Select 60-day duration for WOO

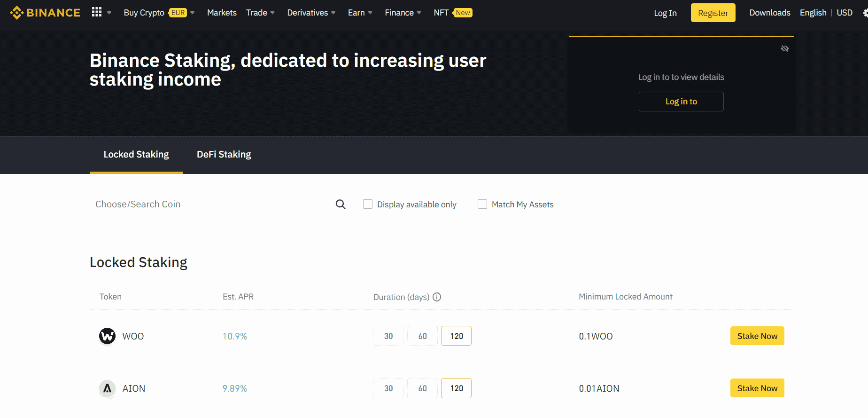coord(423,336)
